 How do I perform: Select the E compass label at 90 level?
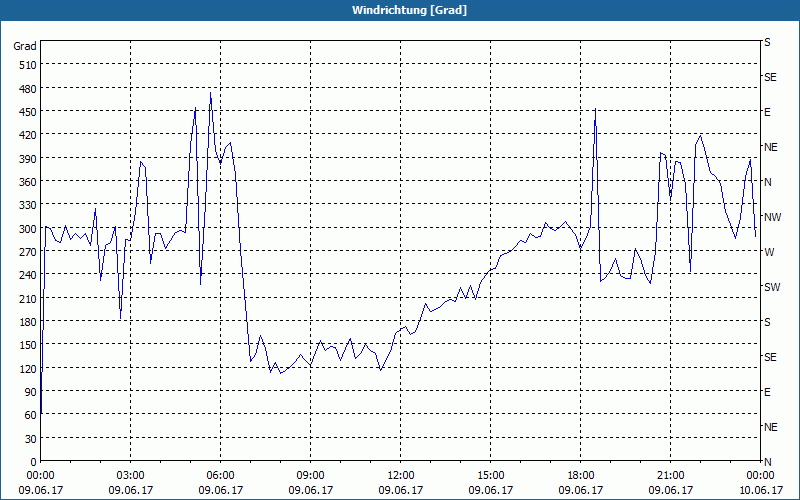[x=767, y=392]
